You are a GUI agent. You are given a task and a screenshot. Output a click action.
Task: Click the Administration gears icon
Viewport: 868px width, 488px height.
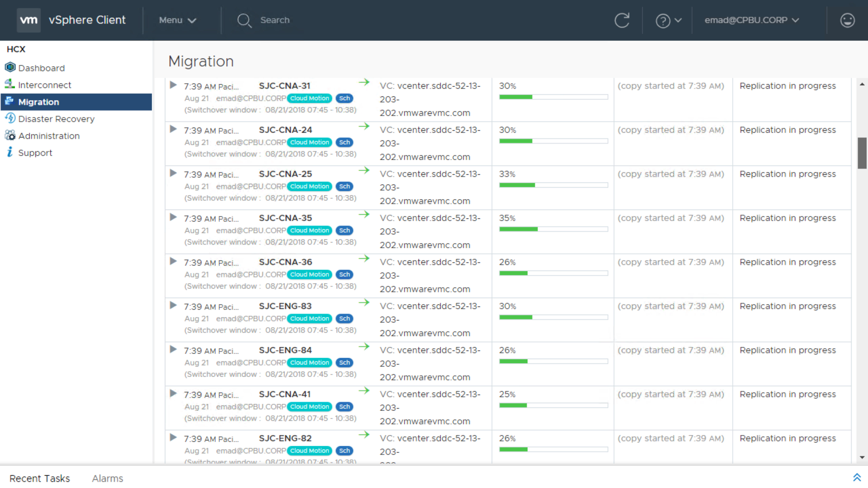click(10, 136)
